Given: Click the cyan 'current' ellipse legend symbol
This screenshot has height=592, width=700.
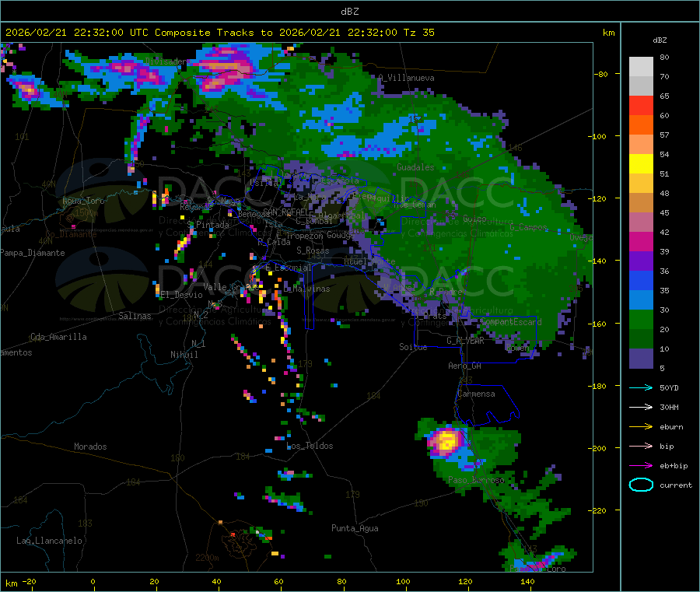Looking at the screenshot, I should point(641,485).
